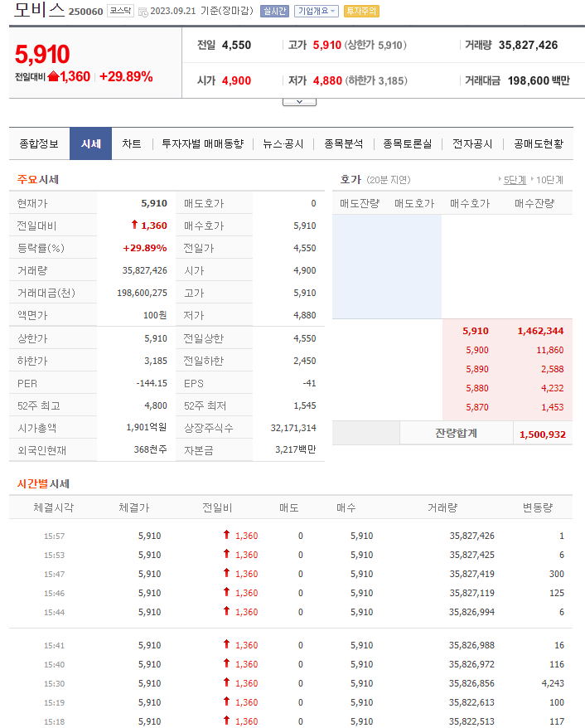Click the 거래량 value 35,827,426 in the header

pos(528,45)
